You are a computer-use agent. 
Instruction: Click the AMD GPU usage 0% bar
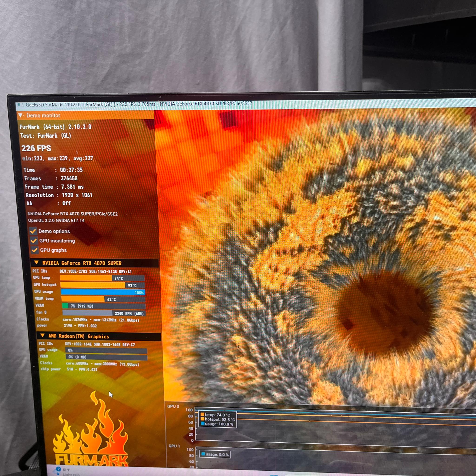tap(106, 350)
